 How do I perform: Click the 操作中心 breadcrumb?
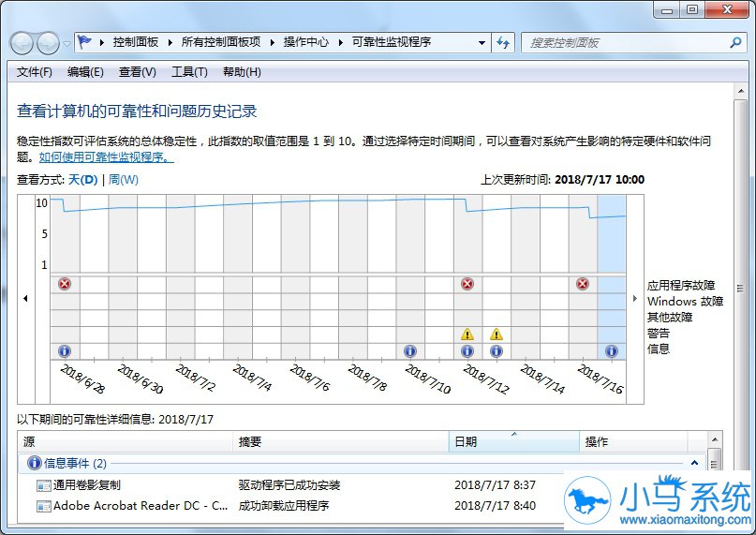[x=306, y=42]
